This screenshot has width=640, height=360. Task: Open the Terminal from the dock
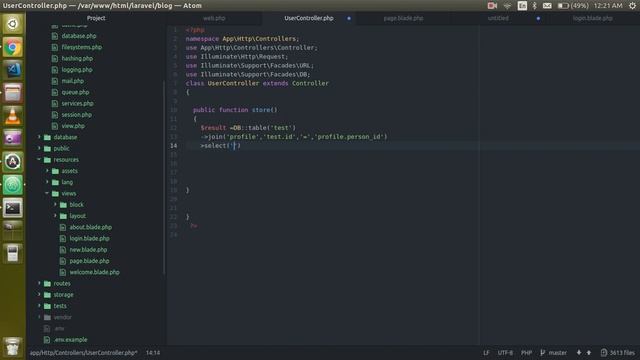(x=13, y=208)
